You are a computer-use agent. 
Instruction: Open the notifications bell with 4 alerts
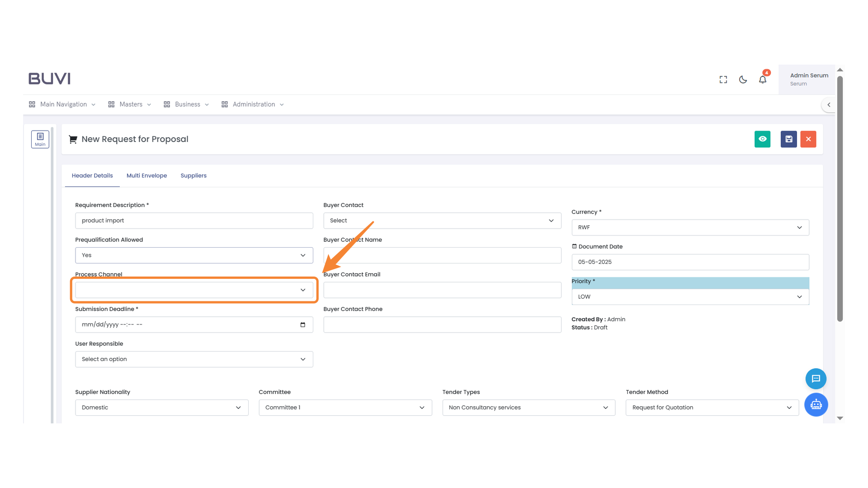pyautogui.click(x=763, y=79)
